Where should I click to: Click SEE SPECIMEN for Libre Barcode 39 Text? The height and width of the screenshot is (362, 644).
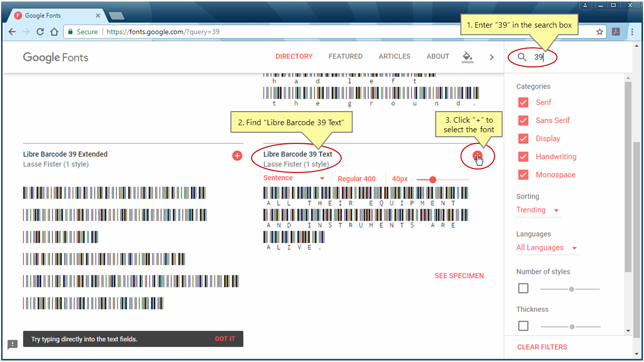(459, 276)
